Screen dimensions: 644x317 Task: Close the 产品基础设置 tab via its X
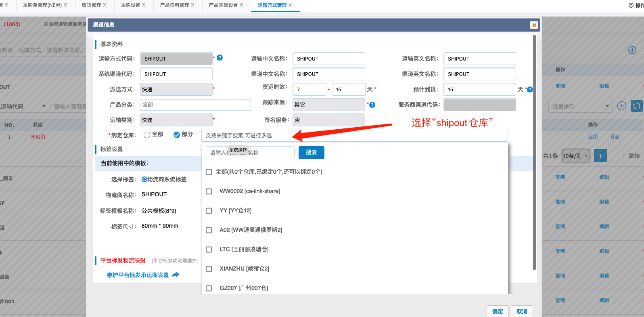pos(241,5)
